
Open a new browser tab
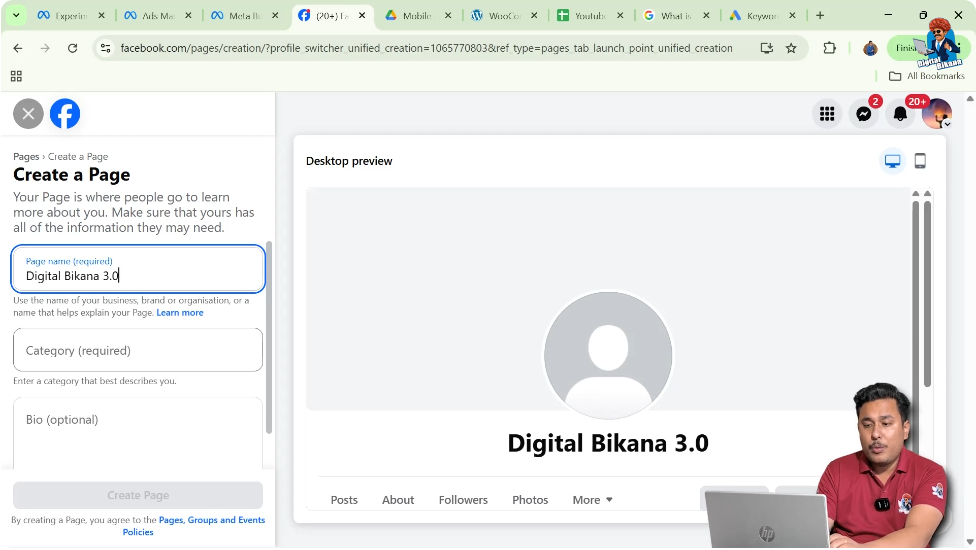coord(820,16)
